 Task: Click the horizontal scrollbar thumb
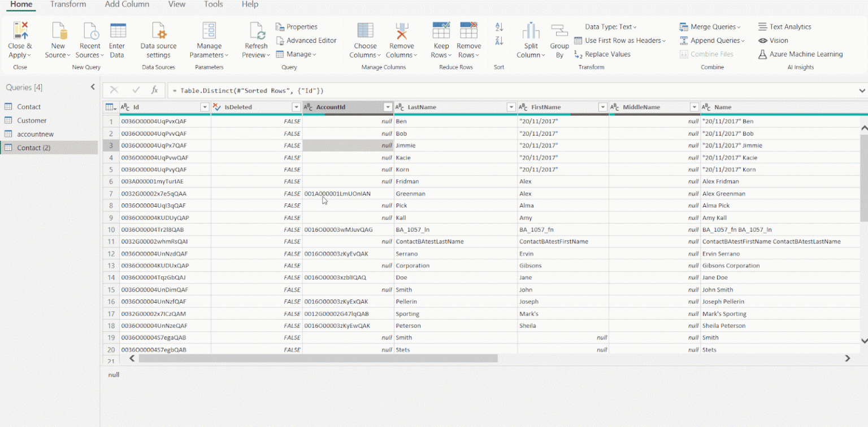tap(318, 358)
